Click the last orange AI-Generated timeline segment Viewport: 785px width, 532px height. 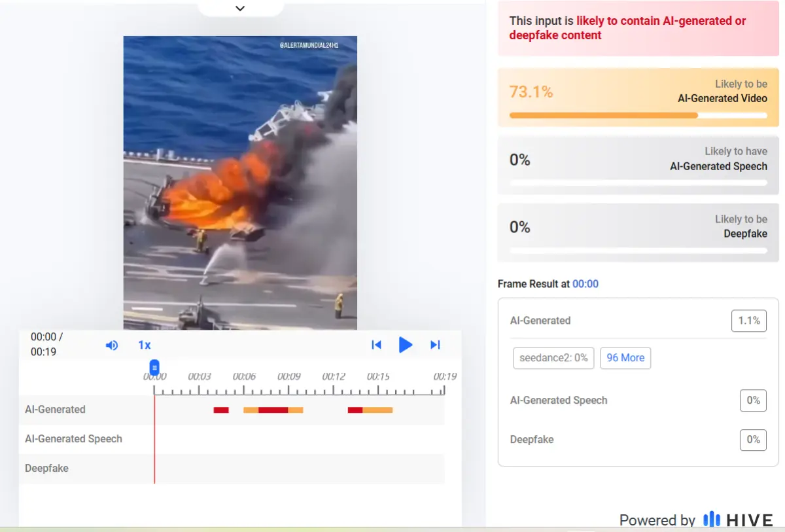pos(377,410)
